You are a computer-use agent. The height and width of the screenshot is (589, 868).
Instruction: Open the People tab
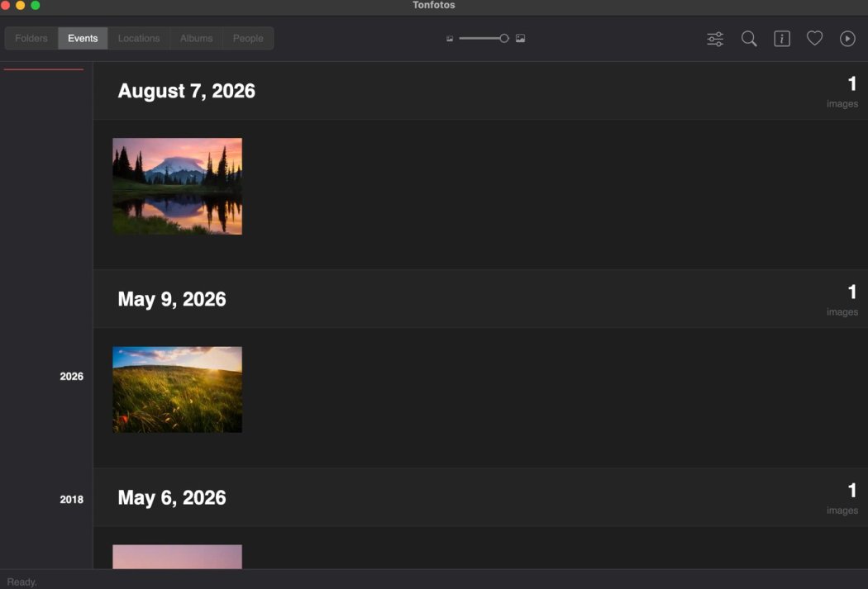coord(248,38)
